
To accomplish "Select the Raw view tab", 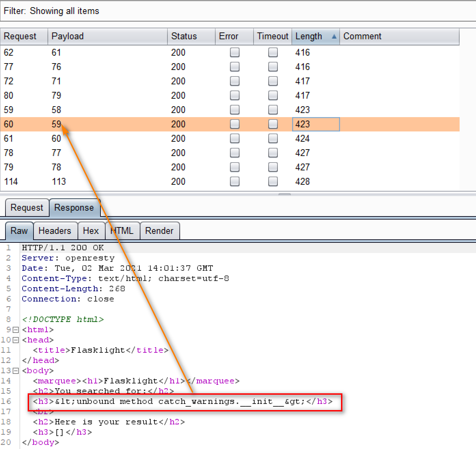I will click(x=19, y=231).
